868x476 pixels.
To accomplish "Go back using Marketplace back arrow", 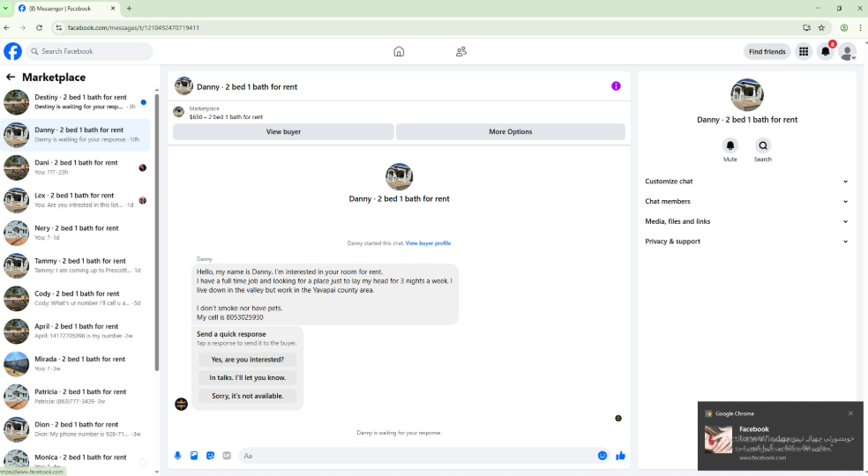I will pos(10,78).
